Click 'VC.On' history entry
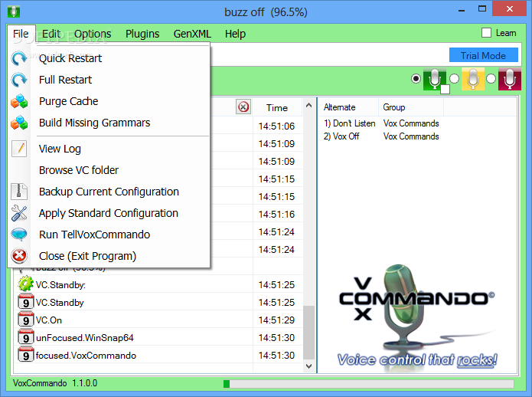 pyautogui.click(x=49, y=320)
